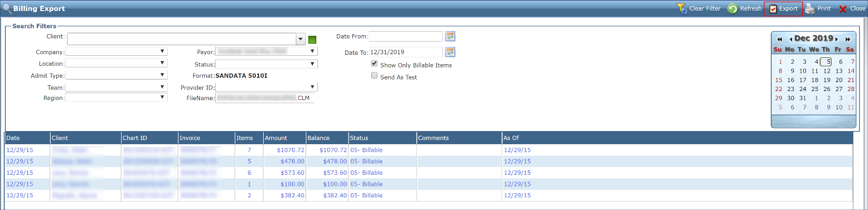The height and width of the screenshot is (210, 868).
Task: Sort by the As Of column header
Action: click(677, 138)
